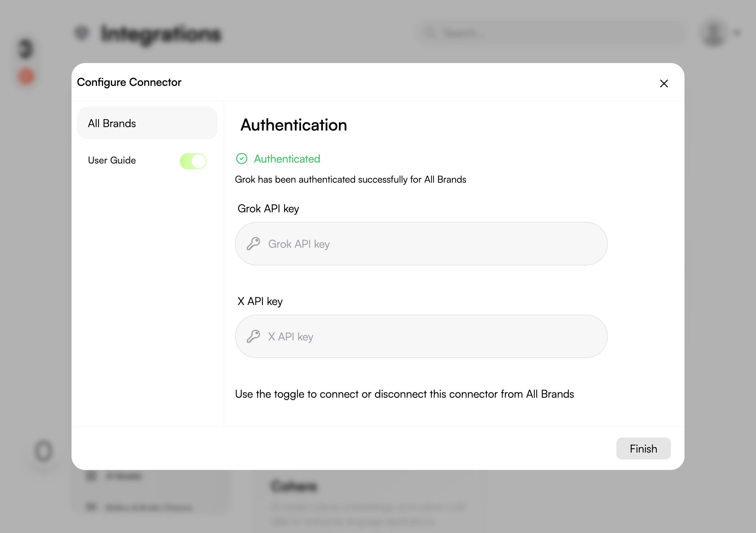Click the blurred Search field in header

pyautogui.click(x=552, y=33)
